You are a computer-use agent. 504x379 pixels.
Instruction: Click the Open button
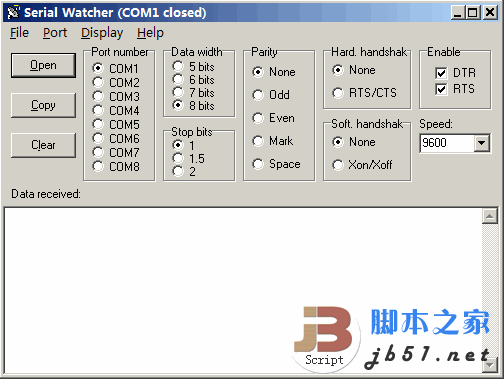pos(43,65)
